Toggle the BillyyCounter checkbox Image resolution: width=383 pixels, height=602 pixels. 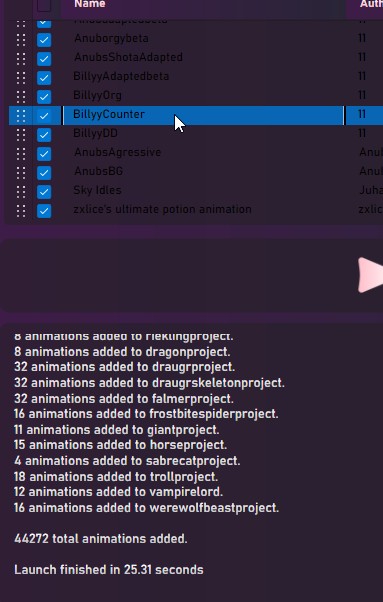(x=44, y=116)
